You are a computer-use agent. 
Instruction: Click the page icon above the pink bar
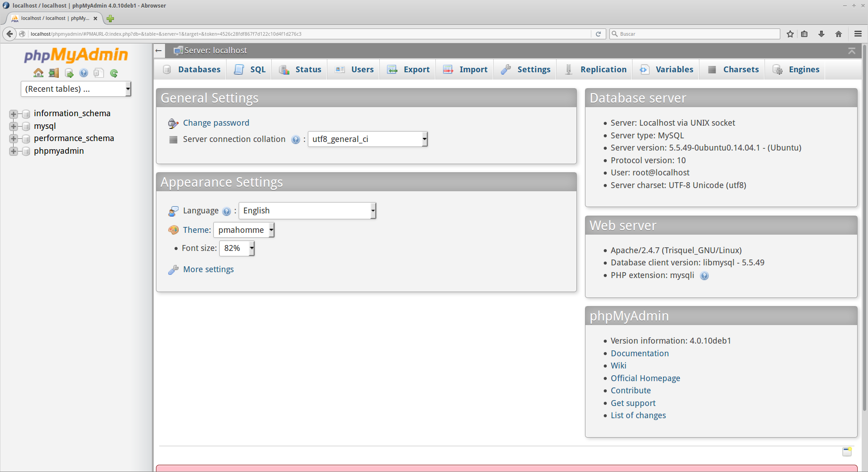(847, 452)
